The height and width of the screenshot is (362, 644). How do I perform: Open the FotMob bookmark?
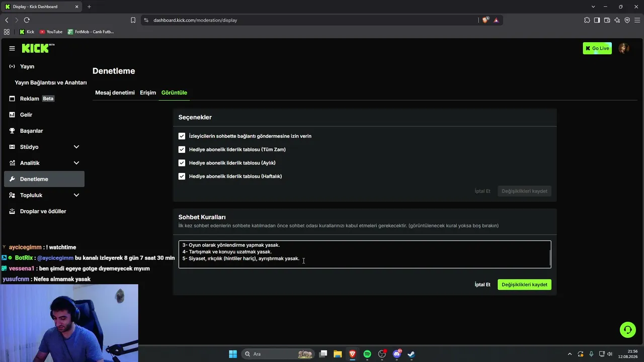91,32
